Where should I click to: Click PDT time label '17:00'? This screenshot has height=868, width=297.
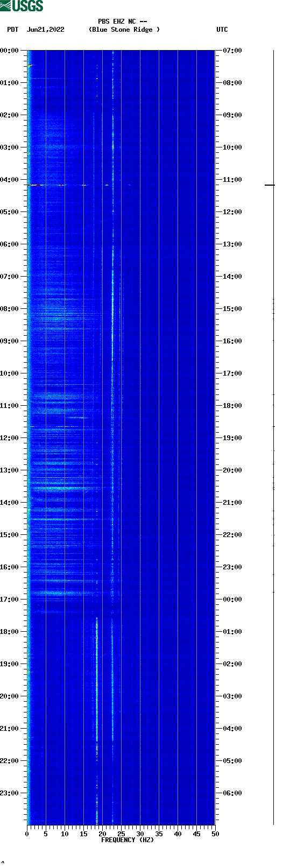9,599
